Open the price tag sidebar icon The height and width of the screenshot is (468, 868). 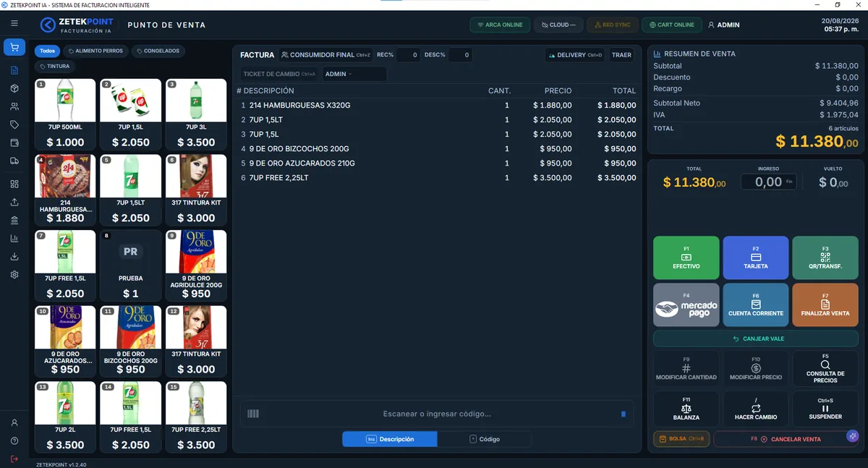[x=14, y=124]
